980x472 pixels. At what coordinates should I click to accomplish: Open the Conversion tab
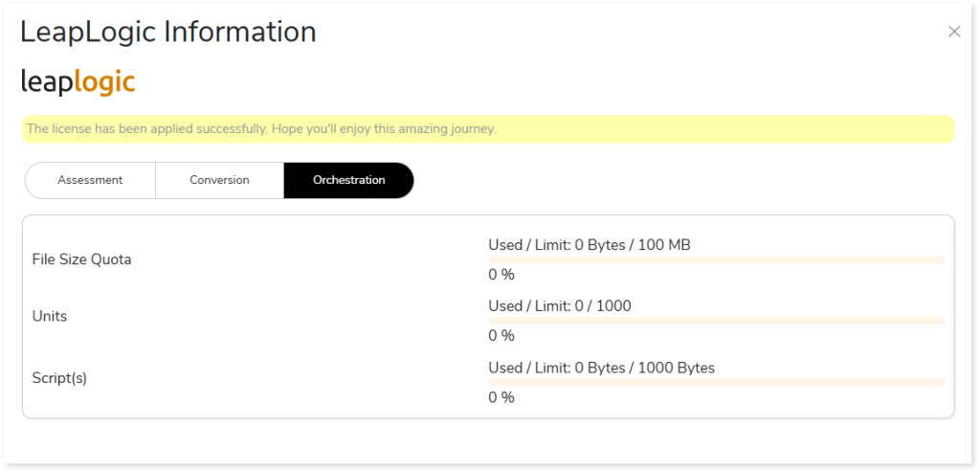(x=219, y=180)
